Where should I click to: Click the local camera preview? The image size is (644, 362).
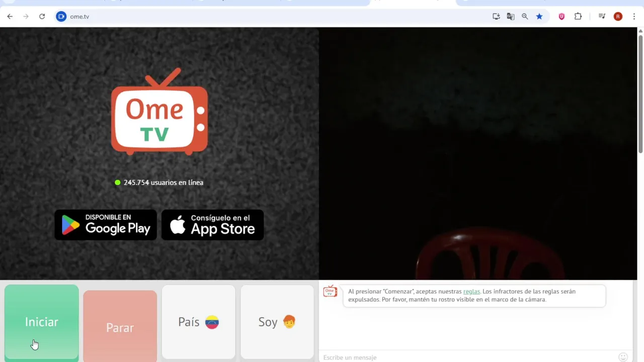[x=478, y=153]
